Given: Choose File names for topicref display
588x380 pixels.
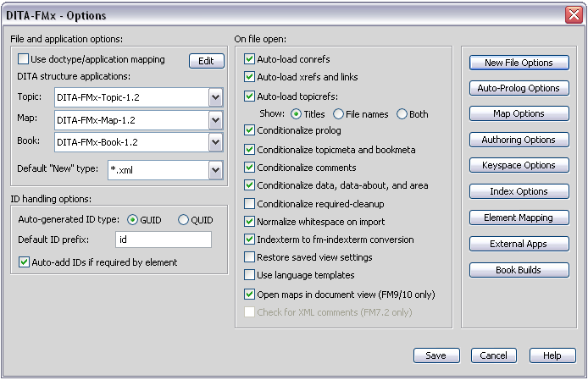Looking at the screenshot, I should [339, 114].
